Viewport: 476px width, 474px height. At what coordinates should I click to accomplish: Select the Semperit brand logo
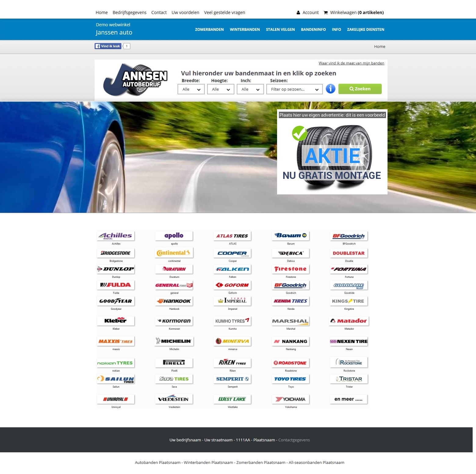[233, 379]
